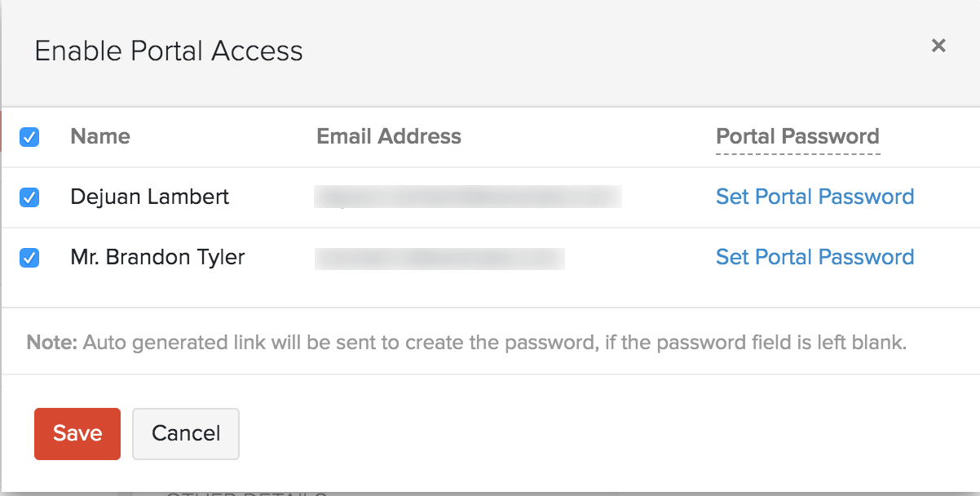Screen dimensions: 980x496
Task: Select the Name column header
Action: point(99,136)
